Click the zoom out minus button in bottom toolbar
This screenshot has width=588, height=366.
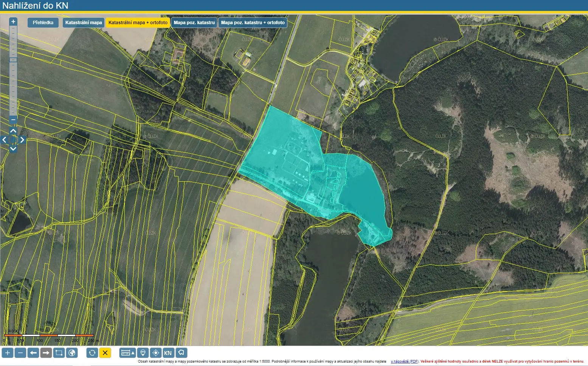click(20, 353)
